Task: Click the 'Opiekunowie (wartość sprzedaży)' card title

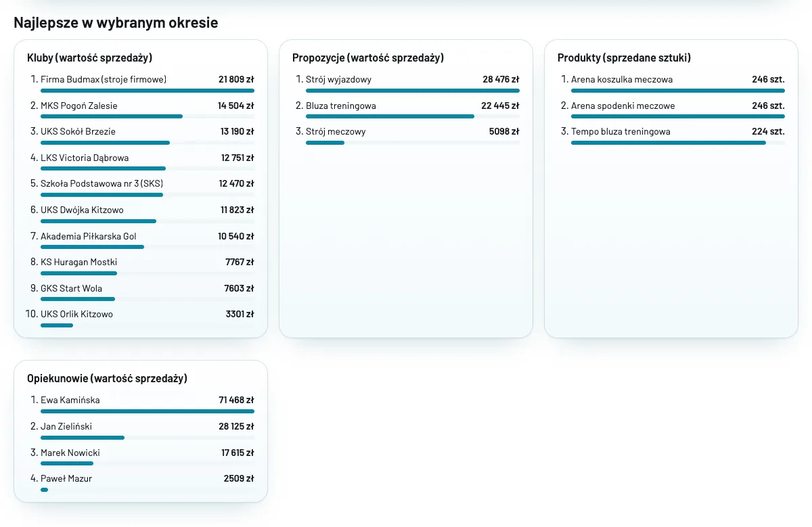Action: (107, 379)
